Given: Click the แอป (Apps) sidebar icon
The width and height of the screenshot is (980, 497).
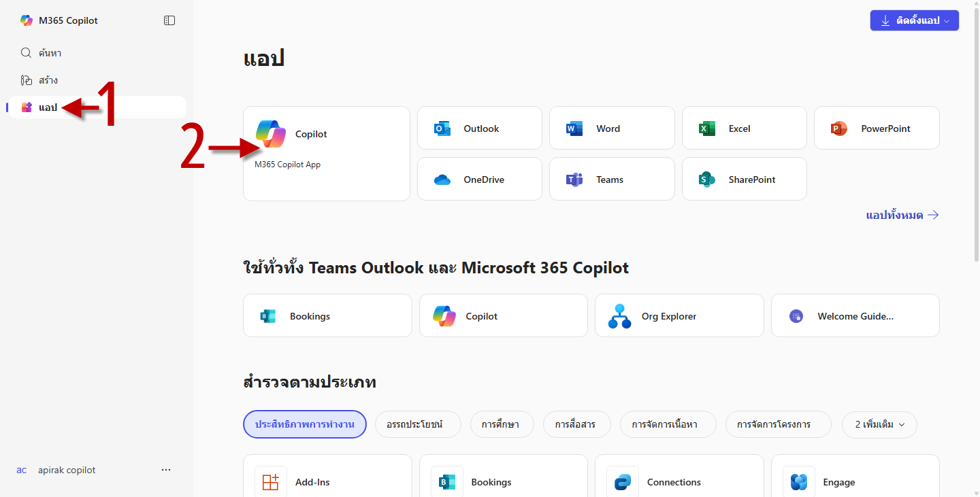Looking at the screenshot, I should (x=27, y=107).
